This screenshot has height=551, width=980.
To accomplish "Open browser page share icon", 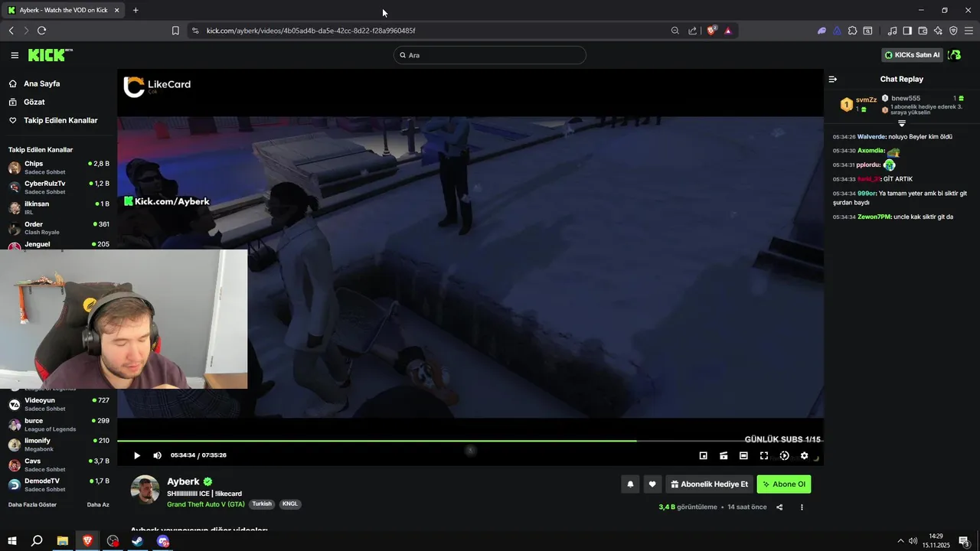I will point(693,31).
